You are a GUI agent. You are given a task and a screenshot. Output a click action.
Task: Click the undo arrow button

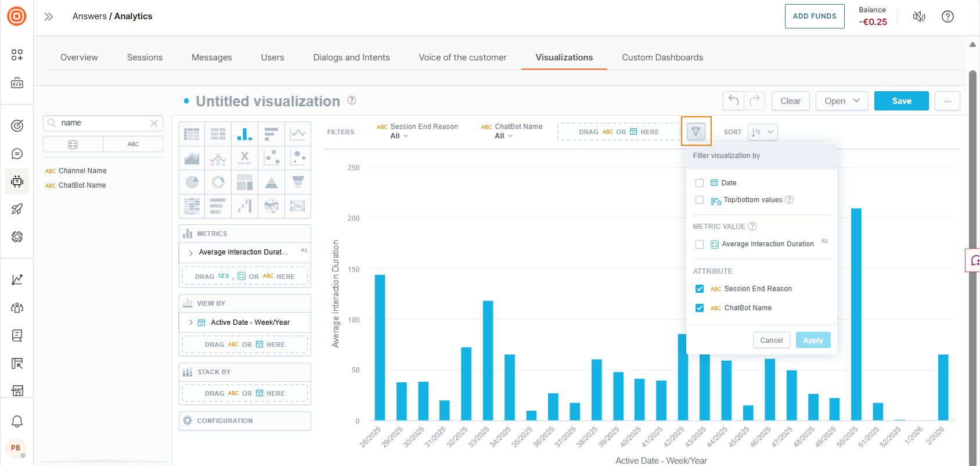click(733, 101)
